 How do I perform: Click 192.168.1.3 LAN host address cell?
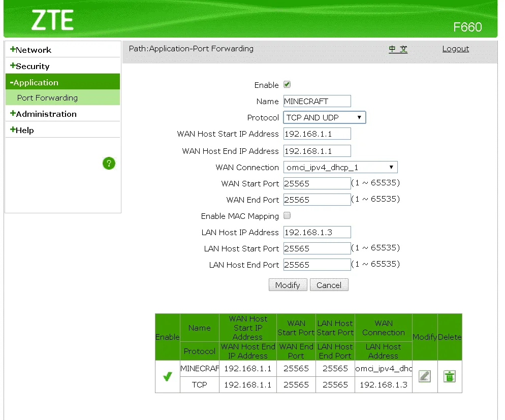(384, 385)
